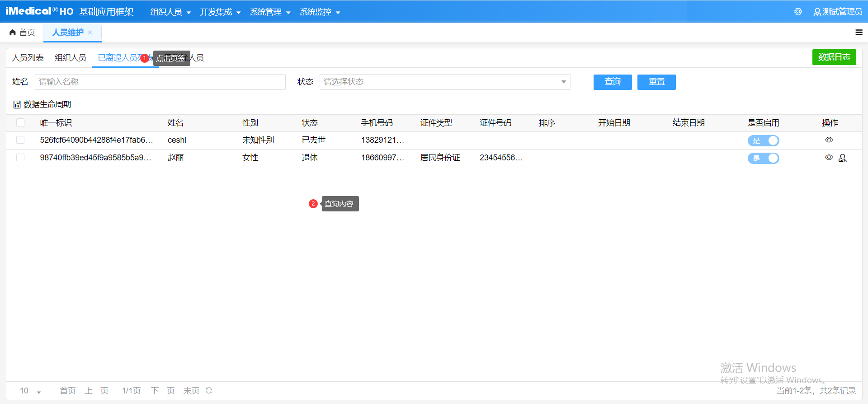Toggle 是否启用 switch for ceshi

coord(763,140)
